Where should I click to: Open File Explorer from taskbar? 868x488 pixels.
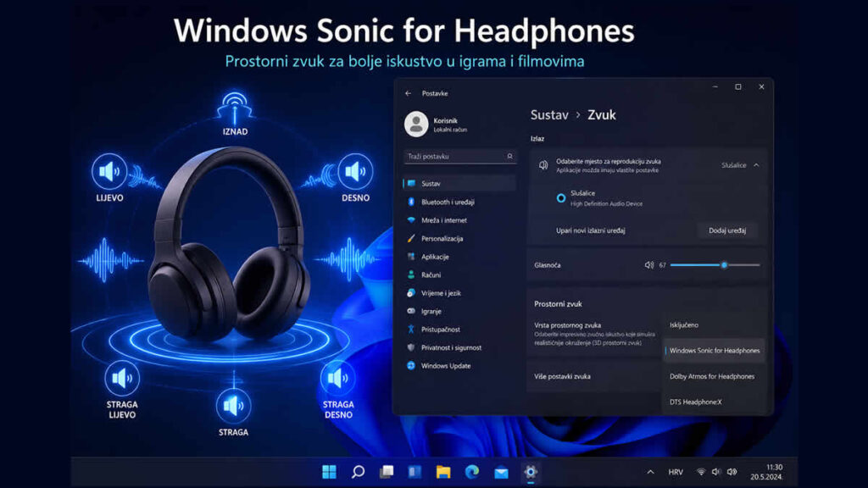pyautogui.click(x=443, y=471)
